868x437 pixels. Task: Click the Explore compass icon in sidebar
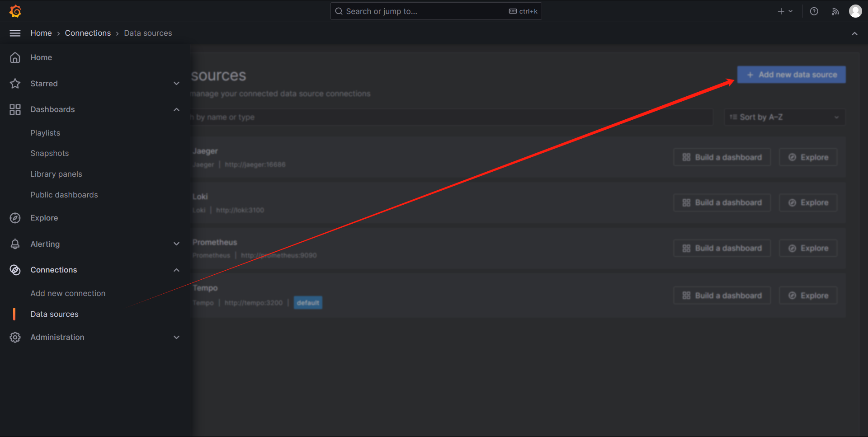(x=15, y=218)
